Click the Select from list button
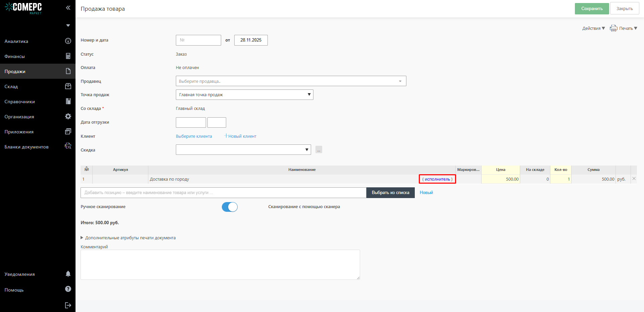 [x=390, y=193]
